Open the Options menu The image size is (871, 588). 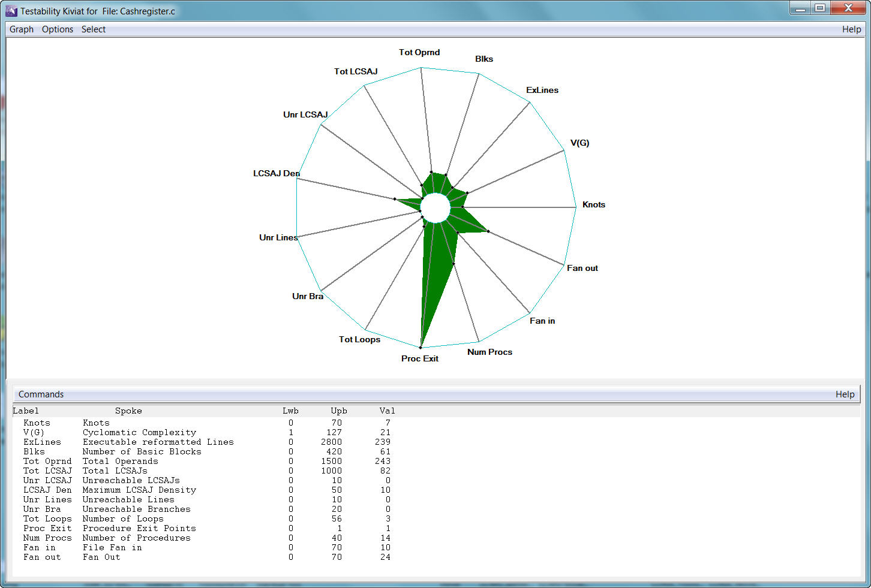(x=58, y=29)
